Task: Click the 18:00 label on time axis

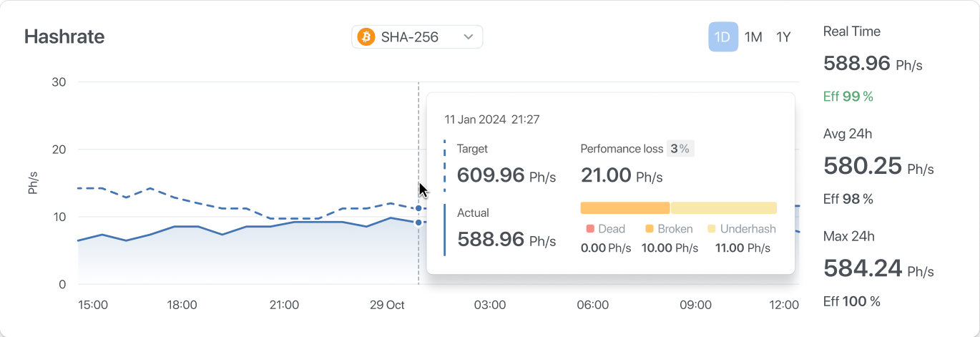Action: point(182,305)
